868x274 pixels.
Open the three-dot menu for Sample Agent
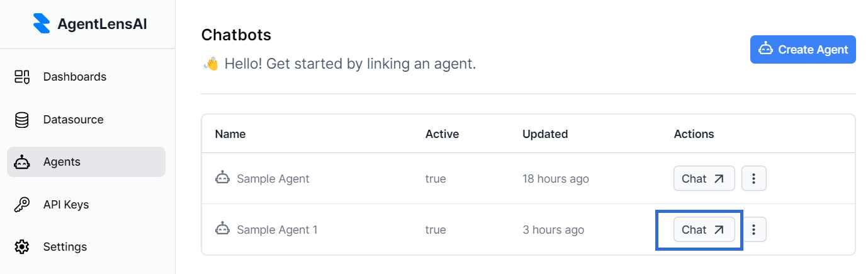753,179
